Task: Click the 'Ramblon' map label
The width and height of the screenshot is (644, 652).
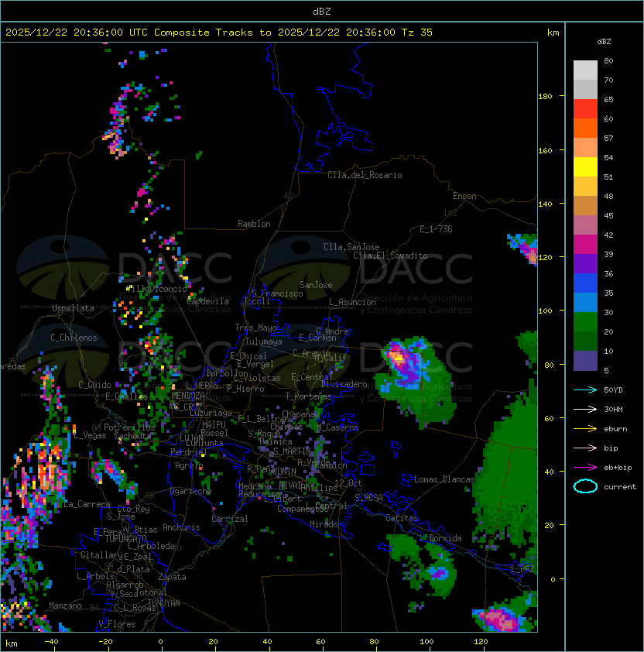Action: pyautogui.click(x=254, y=224)
